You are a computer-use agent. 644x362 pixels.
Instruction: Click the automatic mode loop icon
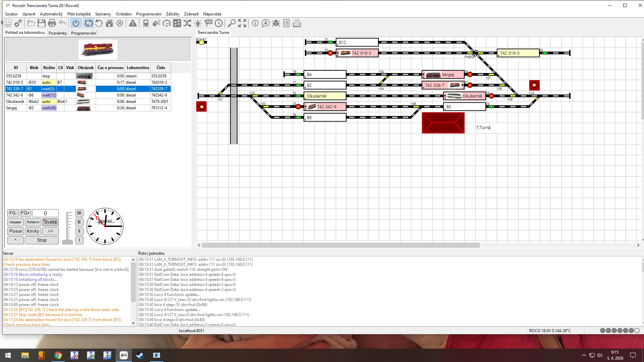[89, 23]
